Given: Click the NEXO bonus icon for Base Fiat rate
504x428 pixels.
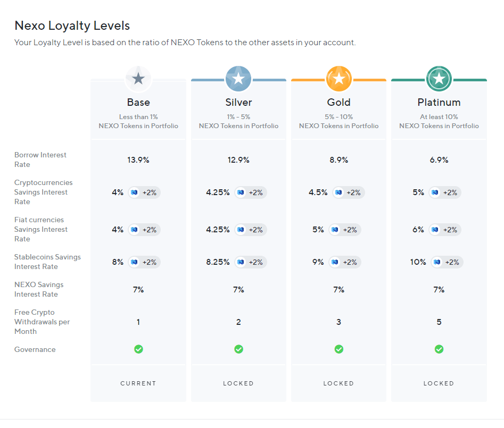Looking at the screenshot, I should (x=134, y=230).
